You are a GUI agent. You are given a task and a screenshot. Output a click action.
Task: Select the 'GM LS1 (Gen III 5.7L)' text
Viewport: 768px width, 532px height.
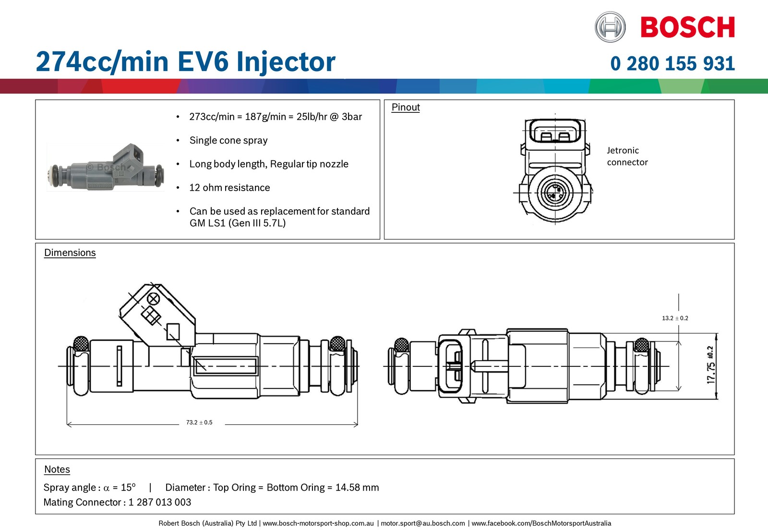[x=238, y=223]
